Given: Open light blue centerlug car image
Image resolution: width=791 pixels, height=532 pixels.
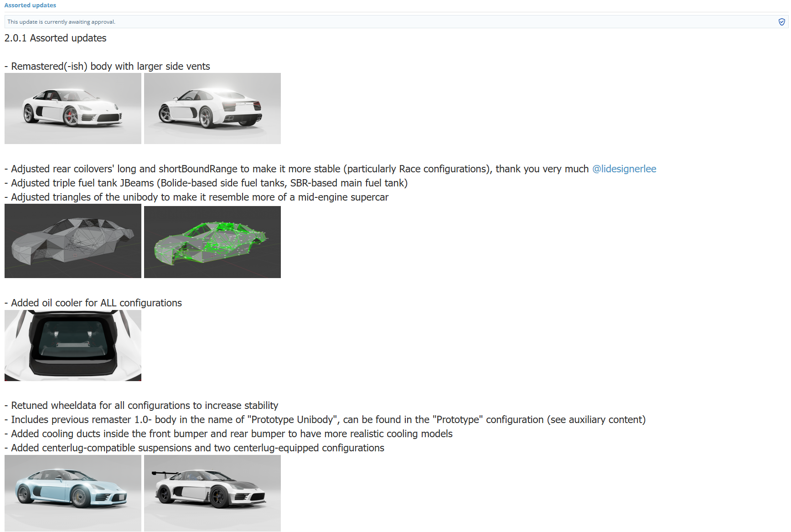Looking at the screenshot, I should 73,493.
